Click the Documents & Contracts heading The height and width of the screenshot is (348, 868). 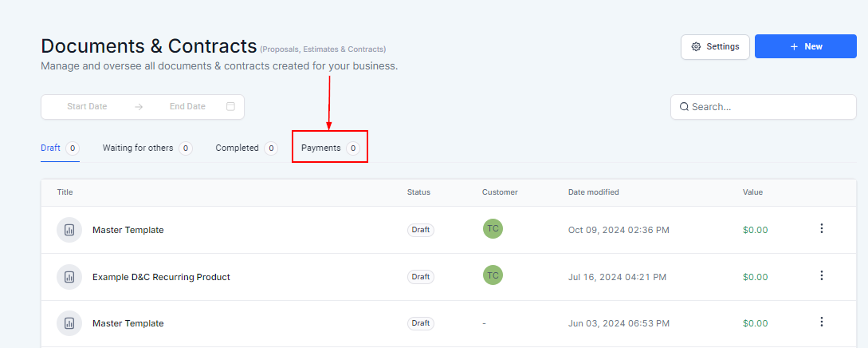pos(149,46)
